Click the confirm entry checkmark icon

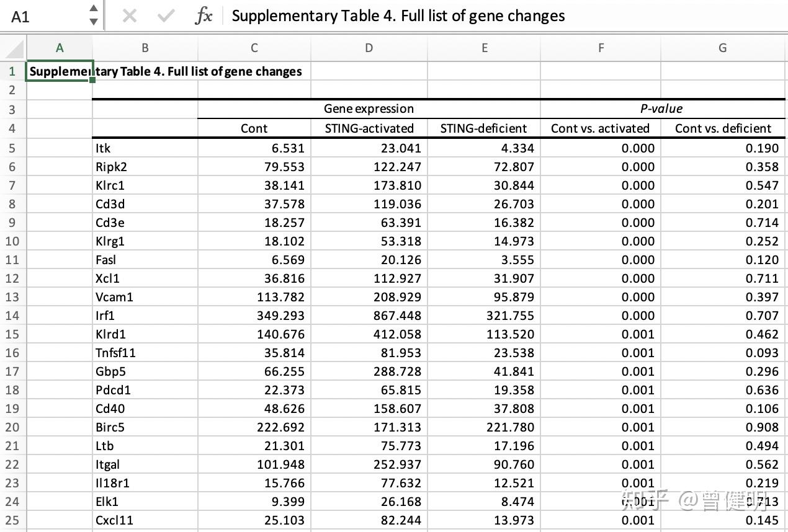[166, 16]
